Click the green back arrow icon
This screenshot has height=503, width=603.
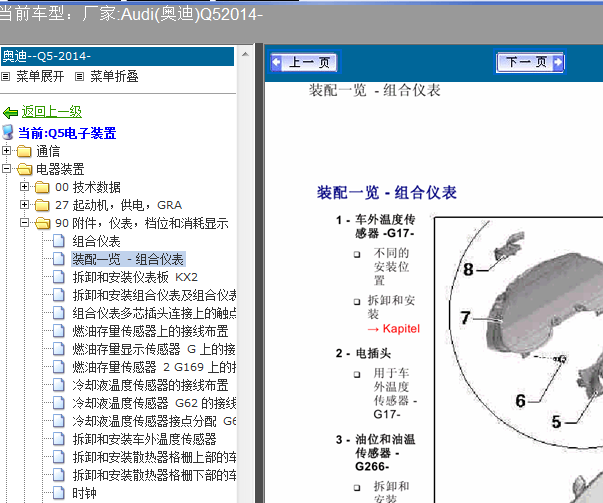[10, 112]
